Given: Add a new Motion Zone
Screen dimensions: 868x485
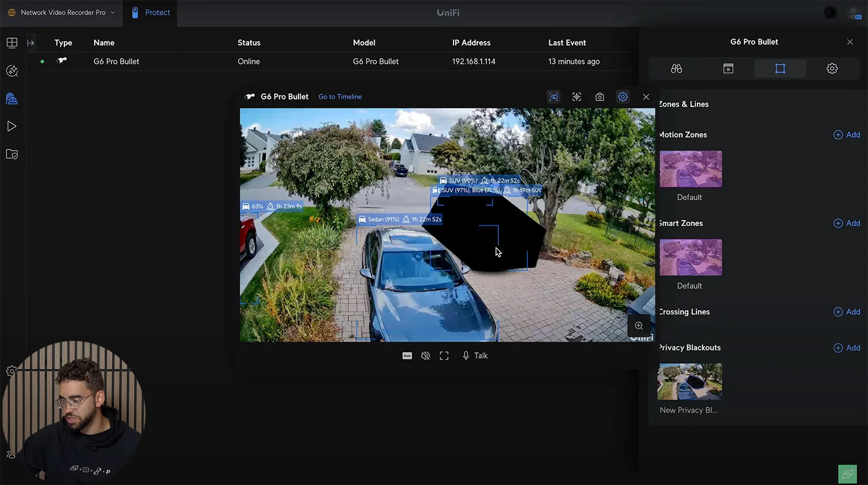Looking at the screenshot, I should click(x=847, y=135).
